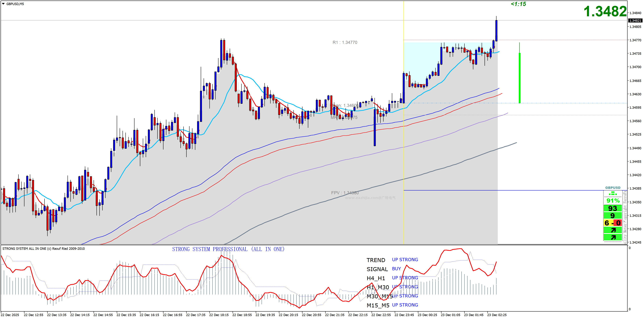Click the BUY signal value
Viewport: 644px width, 319px height.
(x=397, y=269)
